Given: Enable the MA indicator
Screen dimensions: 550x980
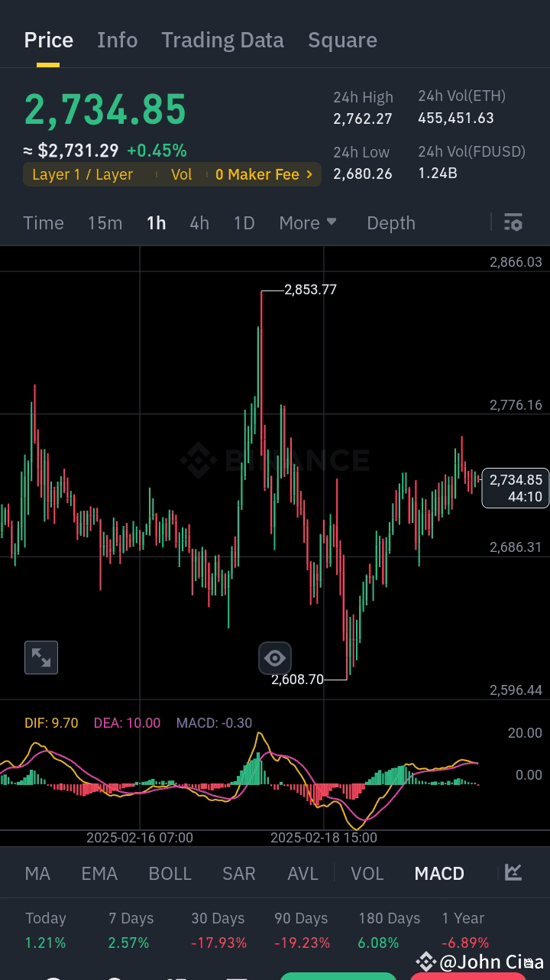Looking at the screenshot, I should coord(37,873).
